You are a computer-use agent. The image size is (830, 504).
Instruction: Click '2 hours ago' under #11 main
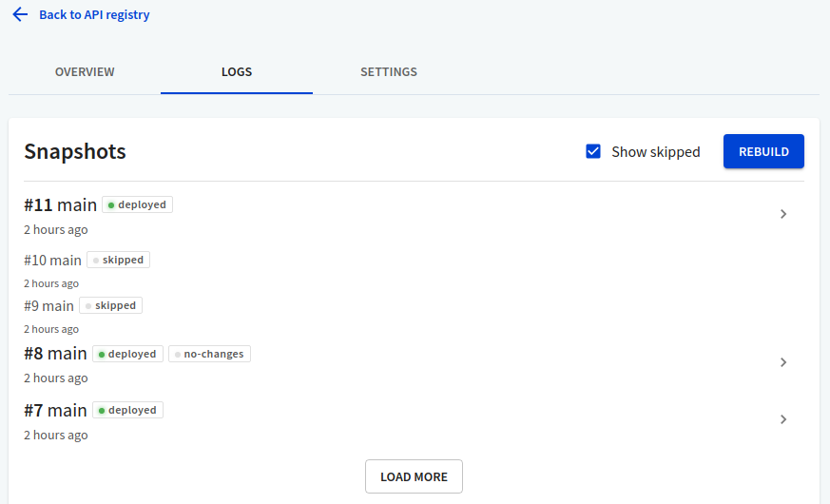(x=55, y=230)
